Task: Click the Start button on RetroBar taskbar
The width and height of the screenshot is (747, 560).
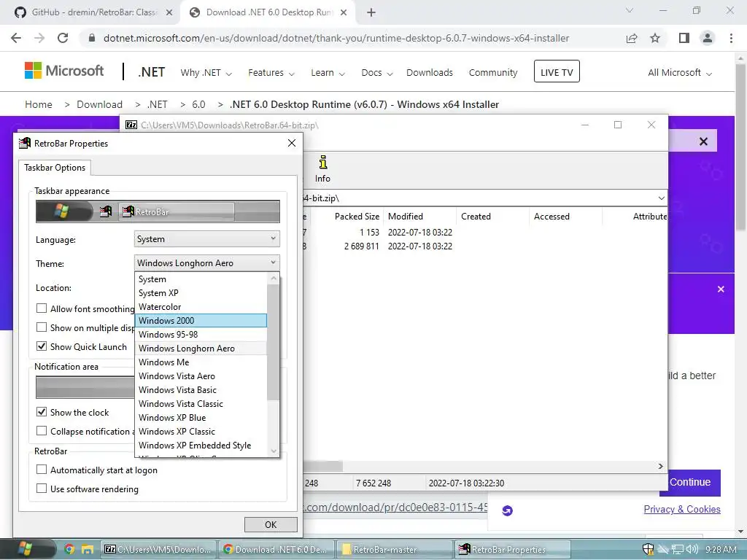Action: click(x=25, y=549)
